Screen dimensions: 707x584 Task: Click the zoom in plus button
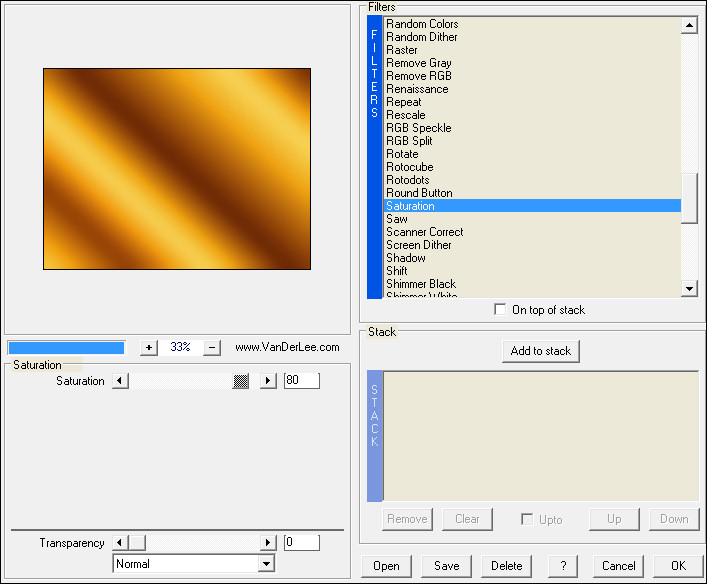click(x=149, y=348)
